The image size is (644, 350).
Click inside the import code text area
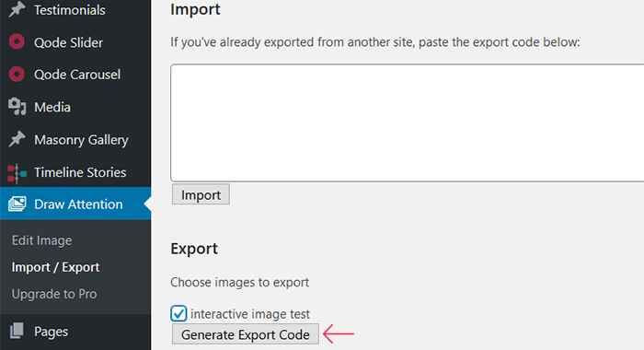408,122
